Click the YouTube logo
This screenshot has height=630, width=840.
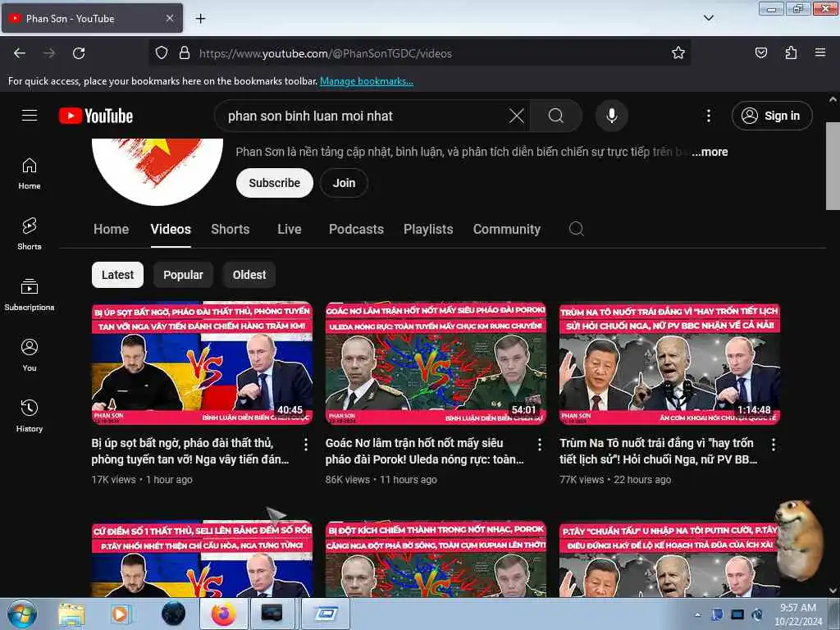96,116
